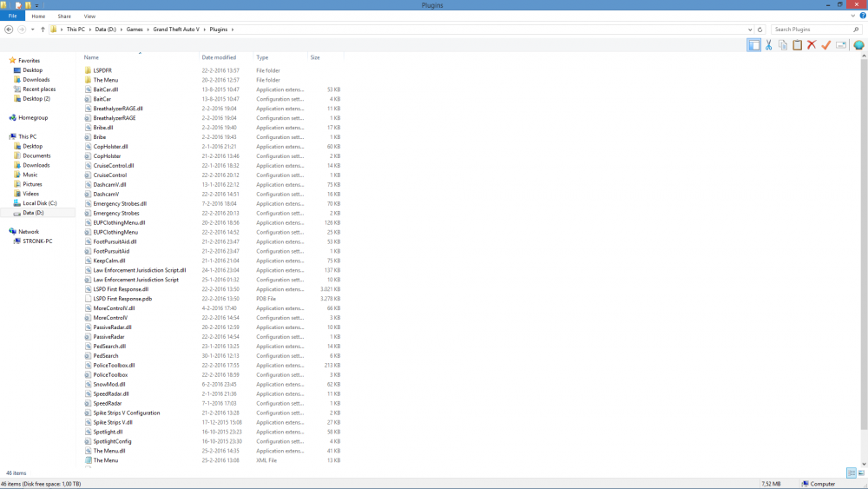Switch to Details view in status bar
Screen dimensions: 868x489
click(x=851, y=473)
